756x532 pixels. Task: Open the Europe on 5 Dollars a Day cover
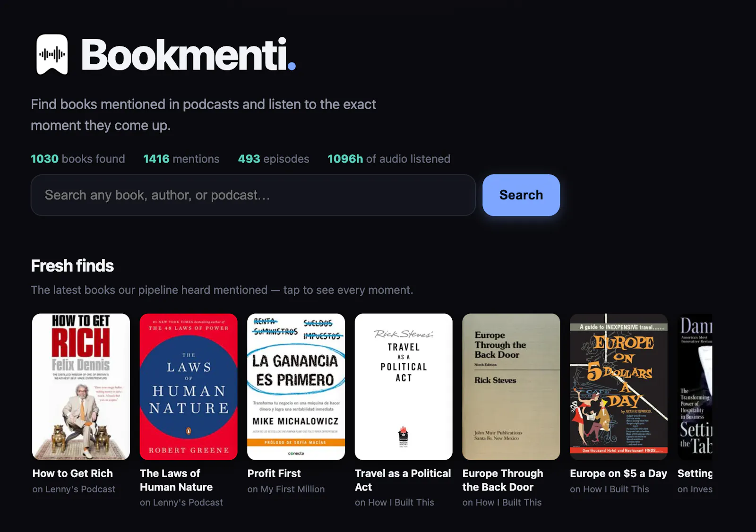click(x=619, y=386)
